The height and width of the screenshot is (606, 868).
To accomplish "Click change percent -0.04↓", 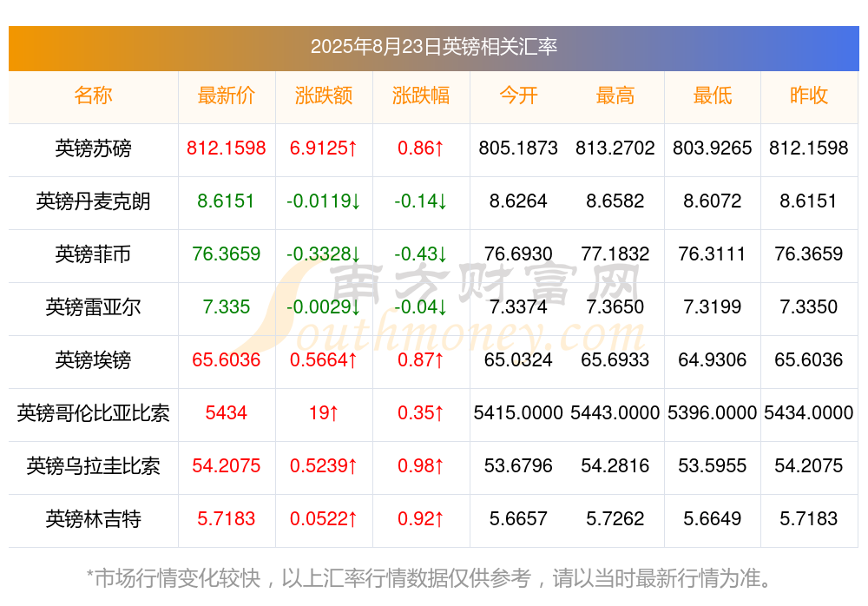I will click(x=421, y=306).
